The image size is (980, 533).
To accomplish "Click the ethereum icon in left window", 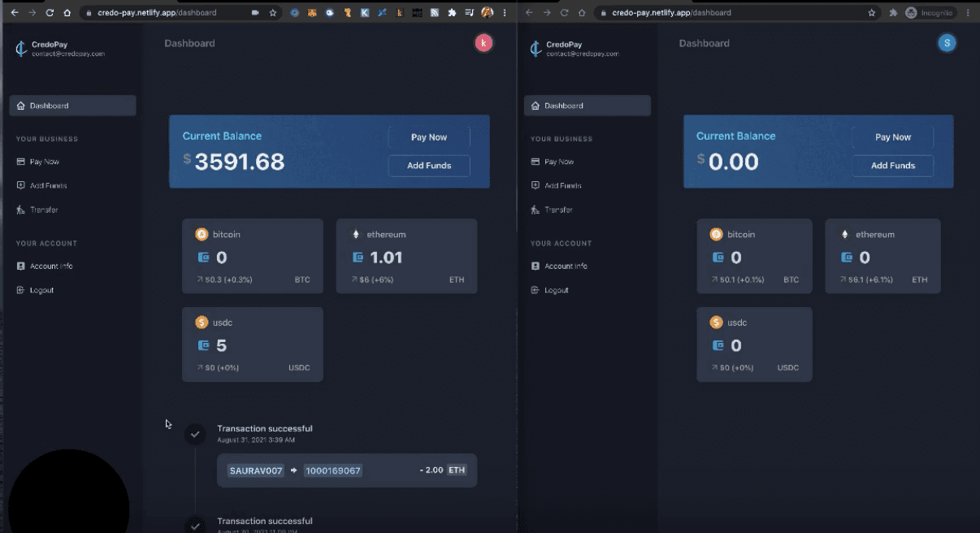I will 355,234.
